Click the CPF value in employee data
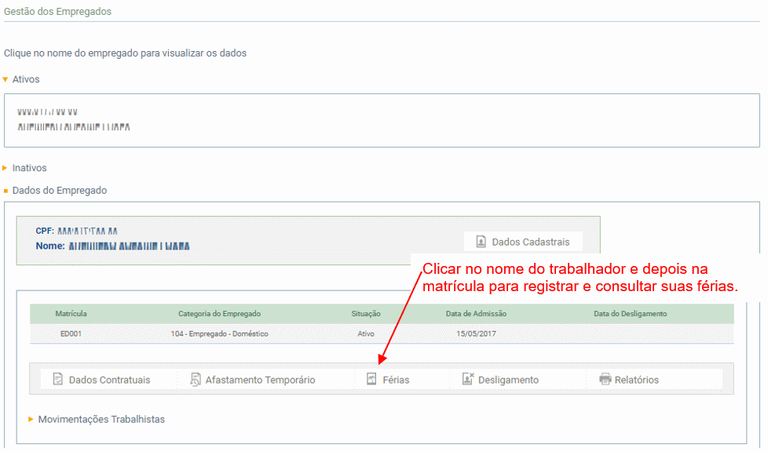 pos(88,231)
